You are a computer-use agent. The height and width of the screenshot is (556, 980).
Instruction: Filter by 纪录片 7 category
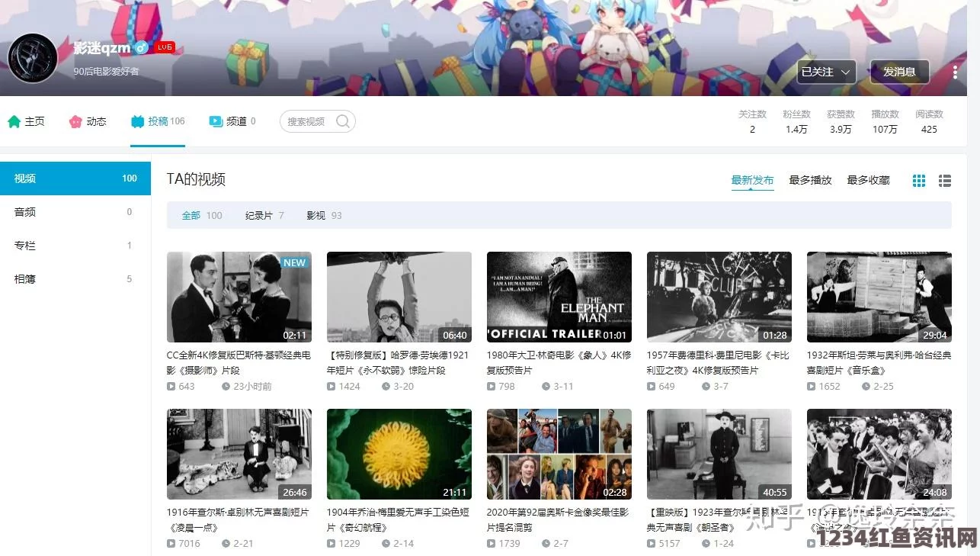(x=264, y=216)
